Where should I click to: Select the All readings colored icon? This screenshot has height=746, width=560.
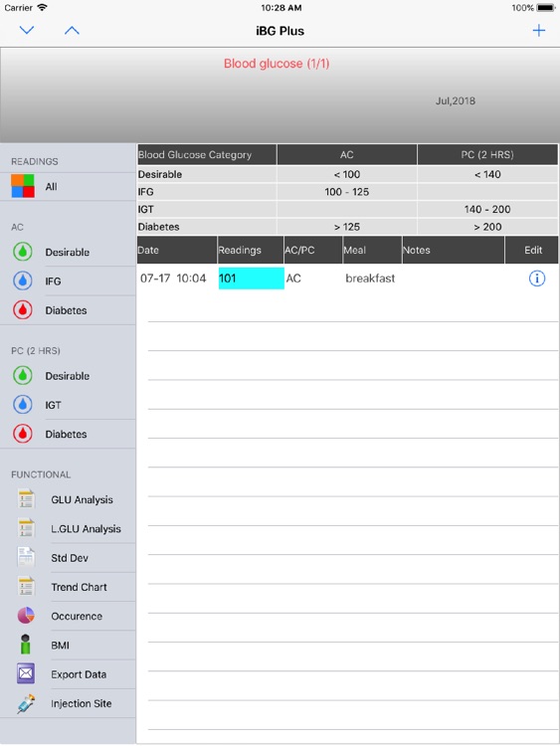(x=23, y=186)
